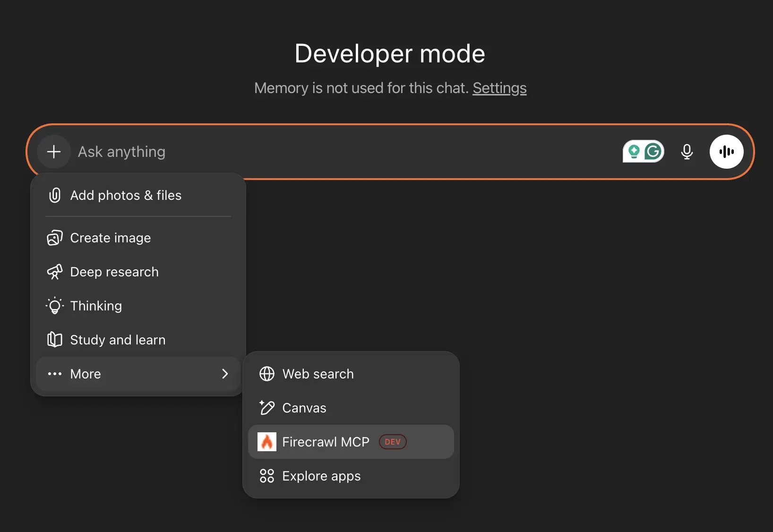Open the Settings link under Developer mode

[499, 88]
